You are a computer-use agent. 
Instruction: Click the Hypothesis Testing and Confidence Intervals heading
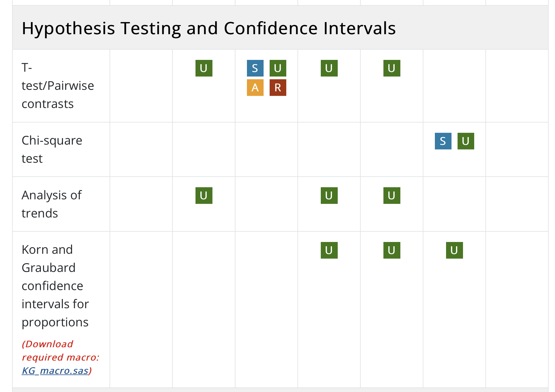point(209,28)
